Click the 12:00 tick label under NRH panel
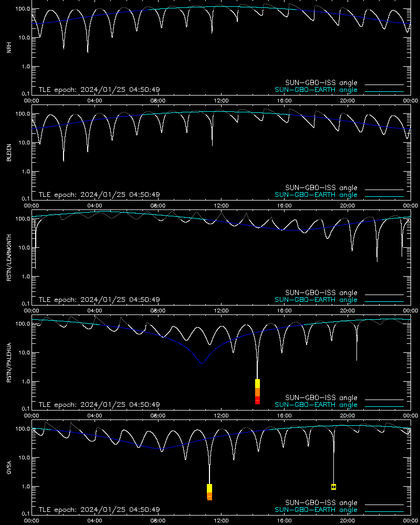The image size is (420, 525). 221,100
